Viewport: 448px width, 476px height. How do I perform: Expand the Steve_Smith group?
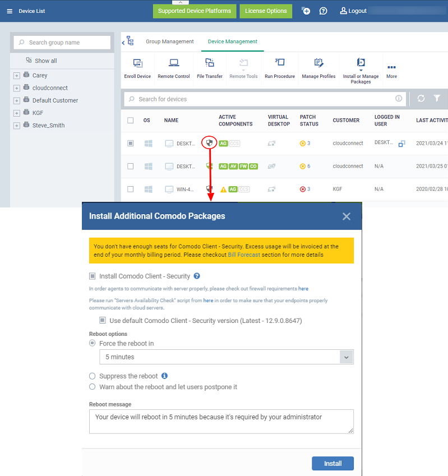17,126
